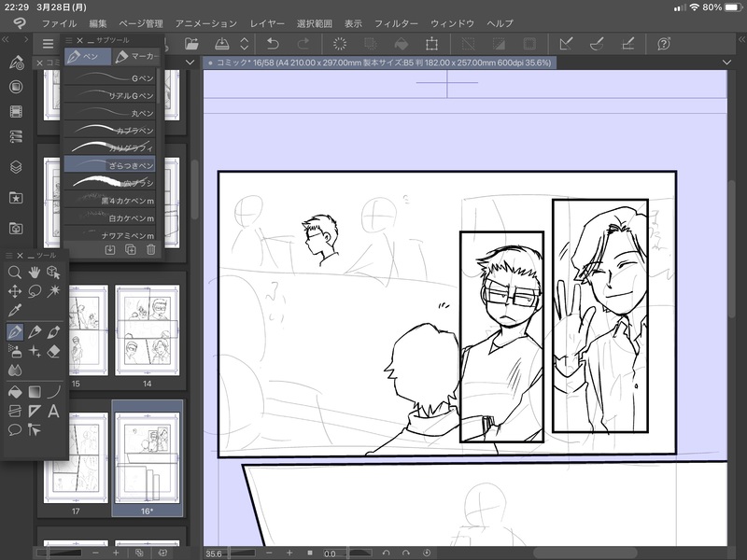Expand the save options up-down arrows
The width and height of the screenshot is (747, 560).
point(245,44)
